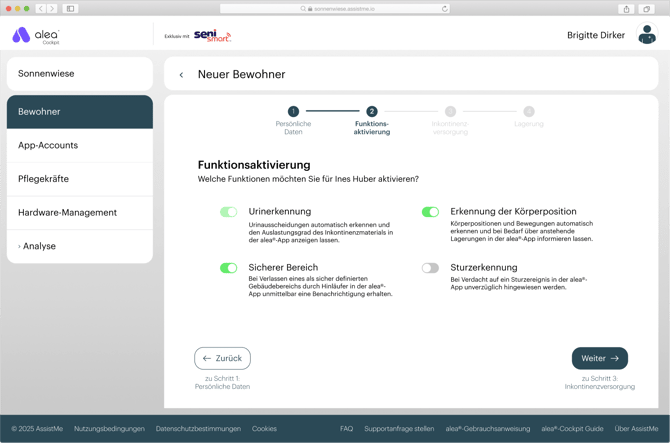
Task: Open the Datenschutzbestimmungen footer link
Action: (198, 429)
